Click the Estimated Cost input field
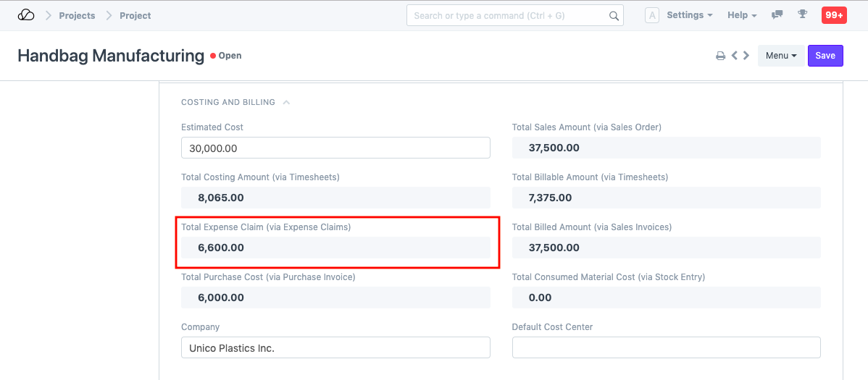The image size is (868, 380). point(335,148)
